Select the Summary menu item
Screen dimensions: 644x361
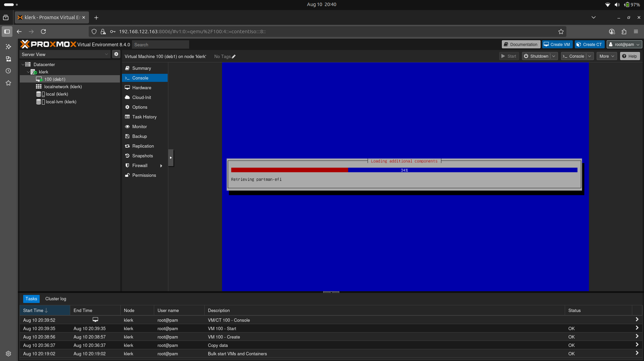pyautogui.click(x=141, y=68)
